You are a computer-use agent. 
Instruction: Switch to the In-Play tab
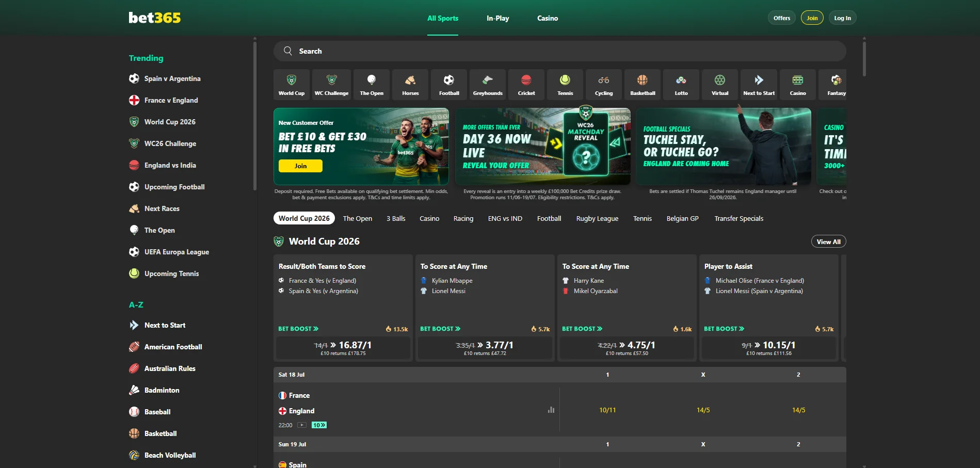click(x=497, y=18)
